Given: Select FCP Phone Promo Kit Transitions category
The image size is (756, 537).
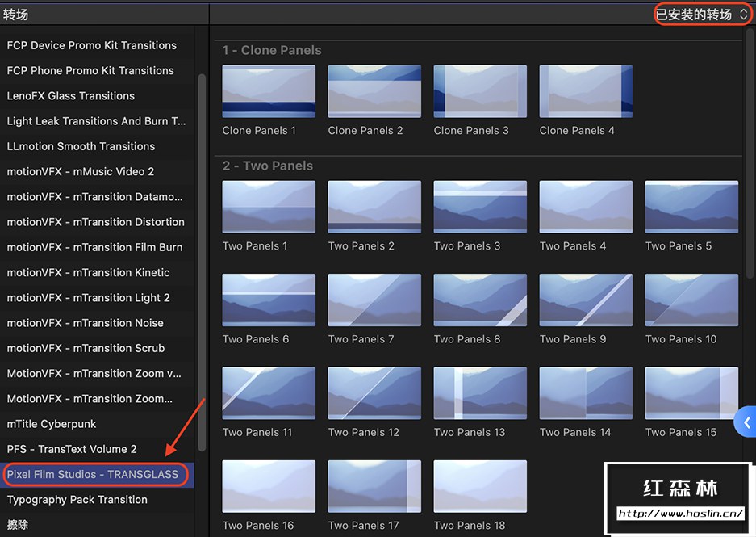Looking at the screenshot, I should click(x=97, y=70).
